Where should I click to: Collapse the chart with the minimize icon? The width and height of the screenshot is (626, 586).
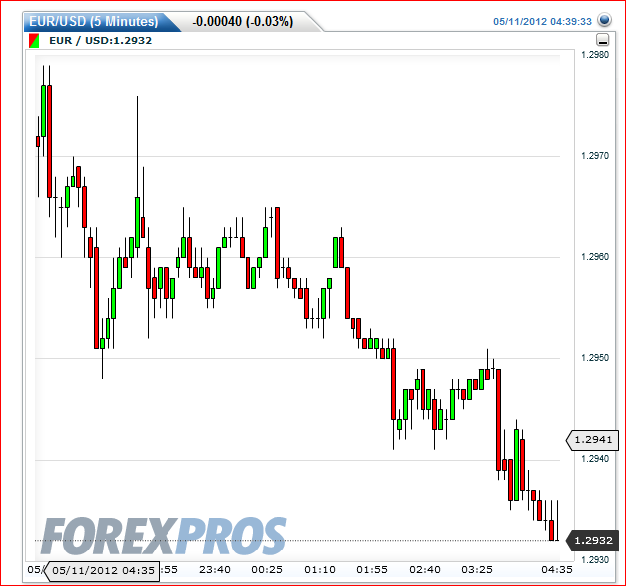602,40
